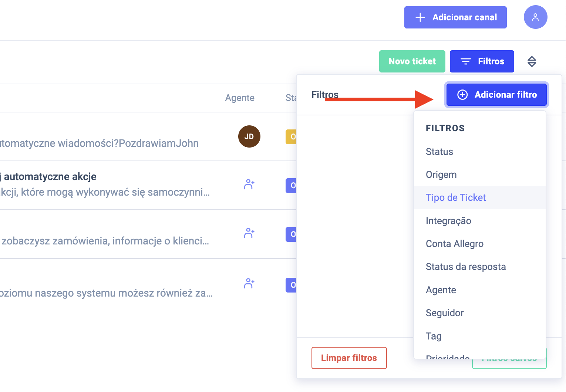Create a ticket with Novo ticket
Image resolution: width=566 pixels, height=392 pixels.
point(412,61)
